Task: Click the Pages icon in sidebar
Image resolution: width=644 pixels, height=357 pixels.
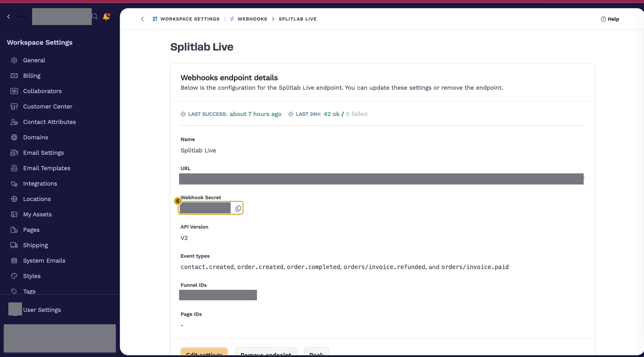Action: point(14,230)
